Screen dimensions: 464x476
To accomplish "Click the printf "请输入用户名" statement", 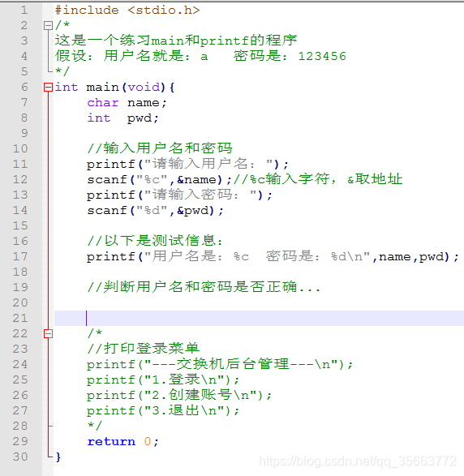I will (x=187, y=165).
